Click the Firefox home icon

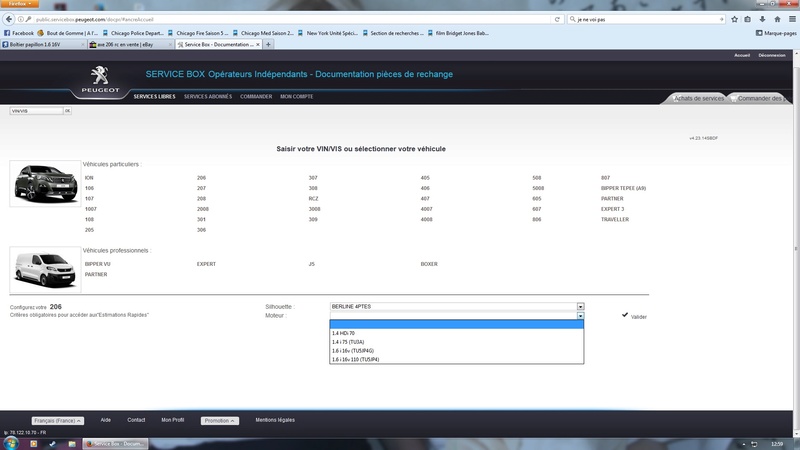(x=777, y=19)
